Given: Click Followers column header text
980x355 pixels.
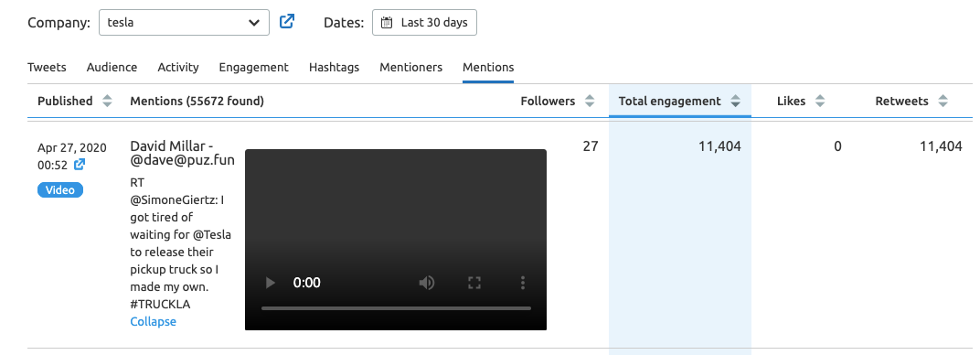Looking at the screenshot, I should tap(548, 102).
